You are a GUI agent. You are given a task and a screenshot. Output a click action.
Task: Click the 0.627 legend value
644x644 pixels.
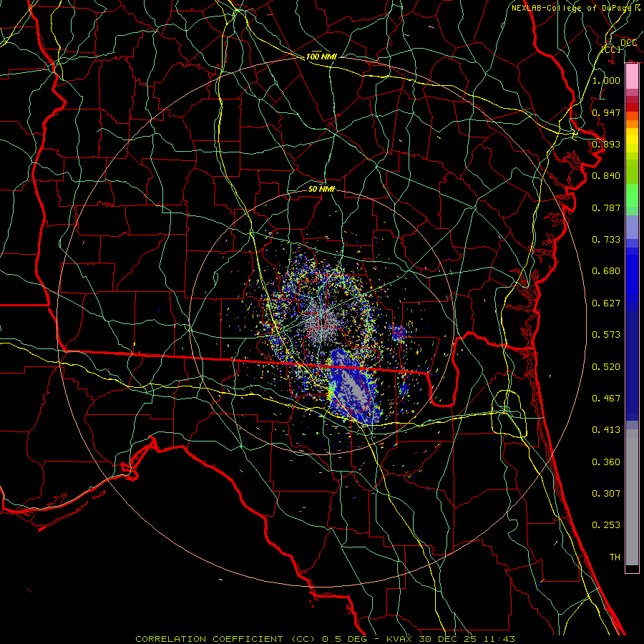606,303
